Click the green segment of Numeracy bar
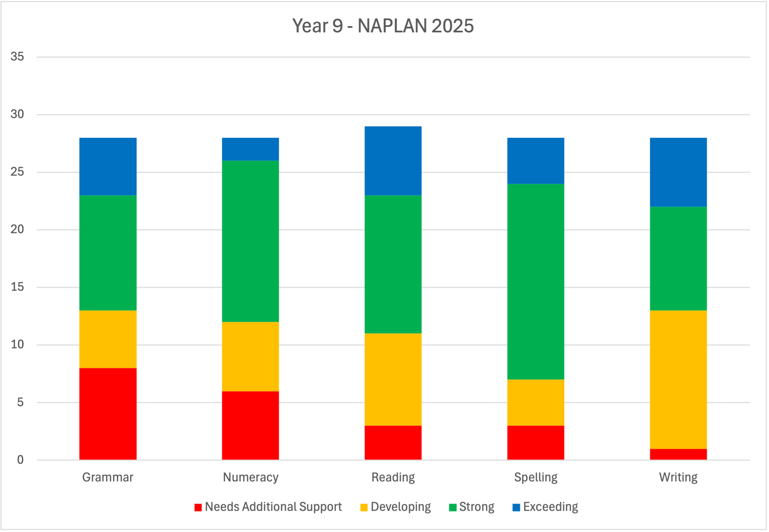 tap(251, 241)
